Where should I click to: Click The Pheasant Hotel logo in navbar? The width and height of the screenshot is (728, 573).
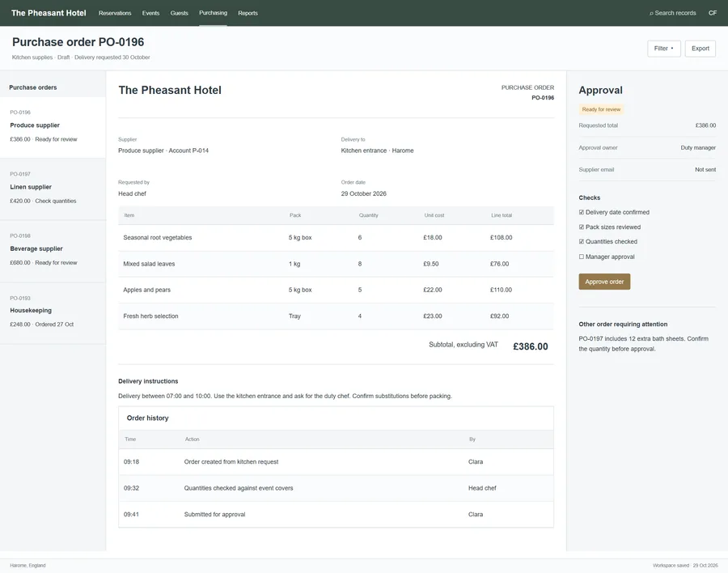pyautogui.click(x=49, y=13)
